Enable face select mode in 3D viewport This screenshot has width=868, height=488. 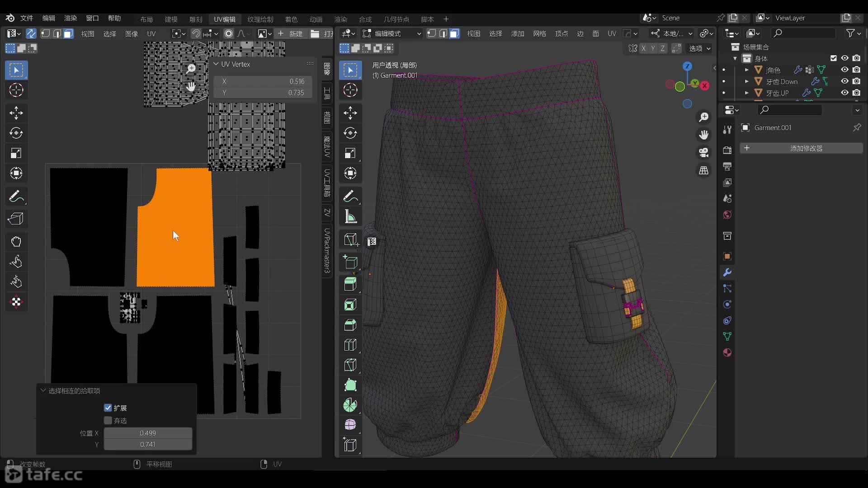tap(454, 33)
